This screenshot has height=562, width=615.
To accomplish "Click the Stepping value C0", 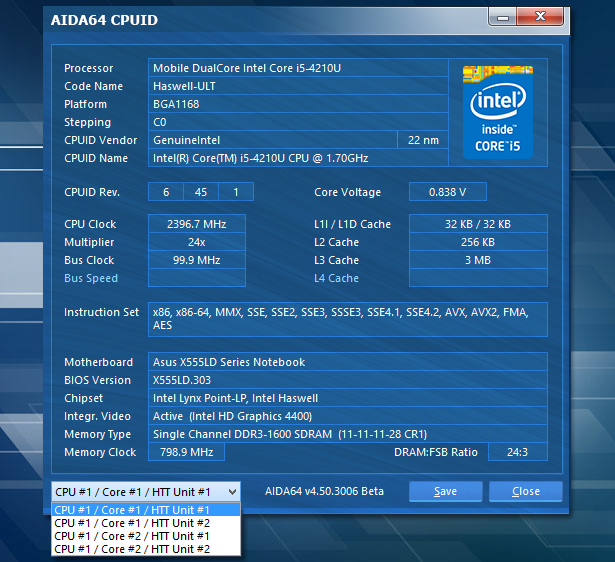I will coord(298,122).
